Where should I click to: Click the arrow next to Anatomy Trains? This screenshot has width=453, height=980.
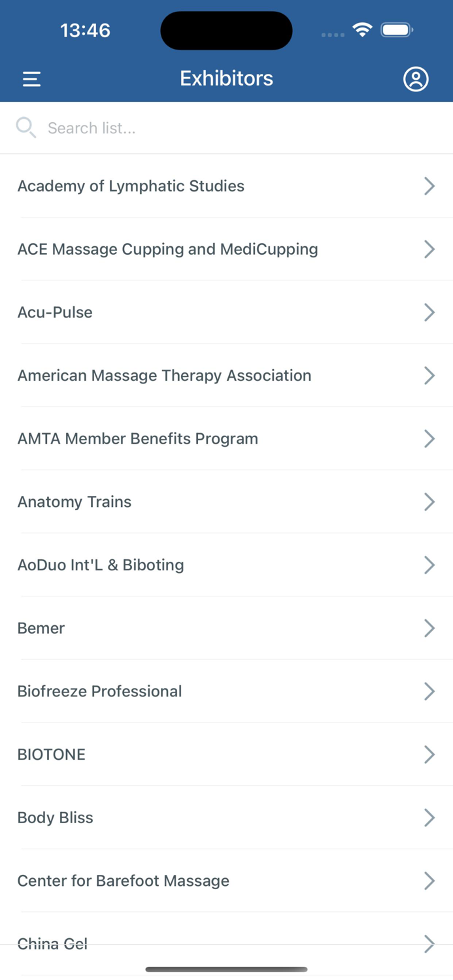(x=429, y=502)
